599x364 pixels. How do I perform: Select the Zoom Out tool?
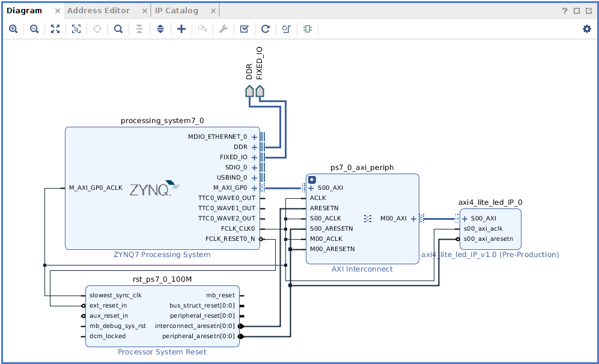point(34,28)
